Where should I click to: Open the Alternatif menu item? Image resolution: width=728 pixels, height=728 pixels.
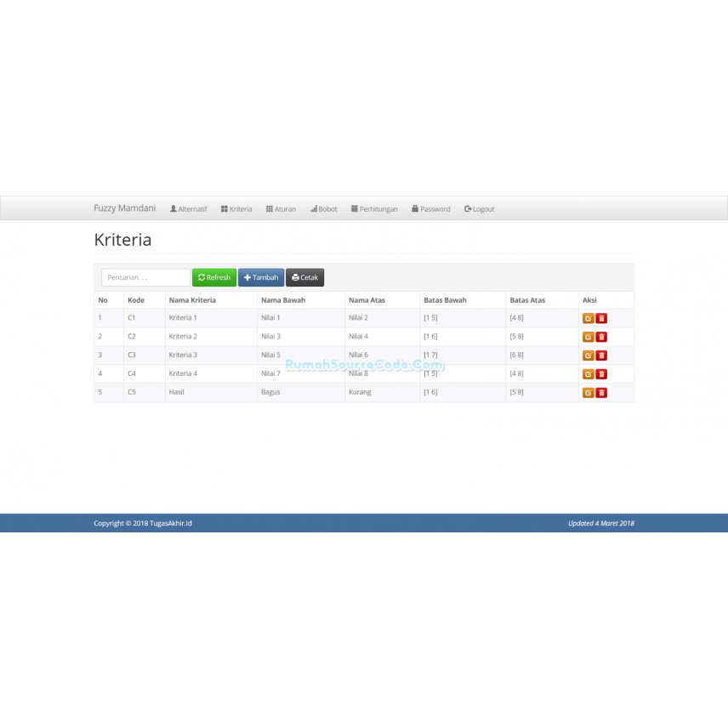189,209
